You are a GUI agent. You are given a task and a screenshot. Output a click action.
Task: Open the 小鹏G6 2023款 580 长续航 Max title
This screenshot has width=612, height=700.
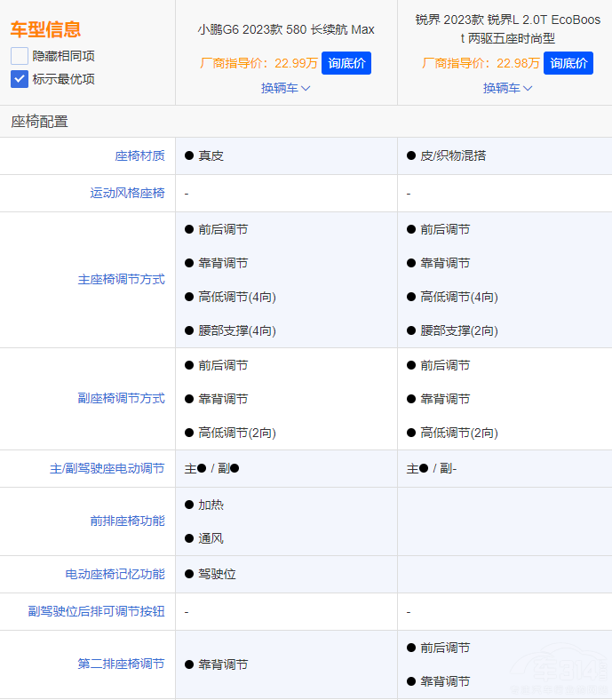pos(286,29)
